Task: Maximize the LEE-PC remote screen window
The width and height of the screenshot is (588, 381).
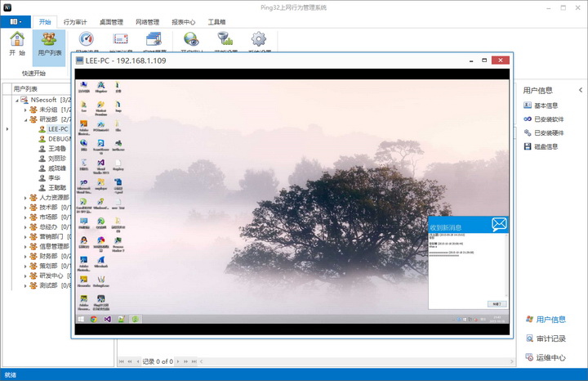Action: point(484,61)
